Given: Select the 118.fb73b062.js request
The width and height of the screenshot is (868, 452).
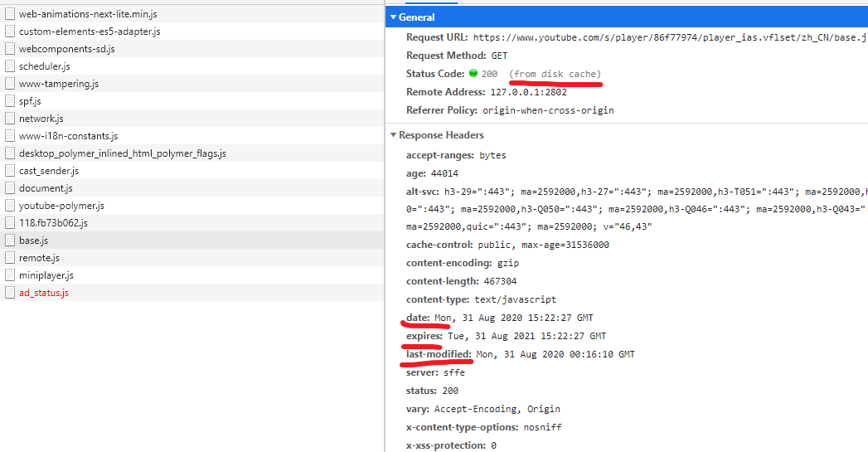Looking at the screenshot, I should 53,223.
